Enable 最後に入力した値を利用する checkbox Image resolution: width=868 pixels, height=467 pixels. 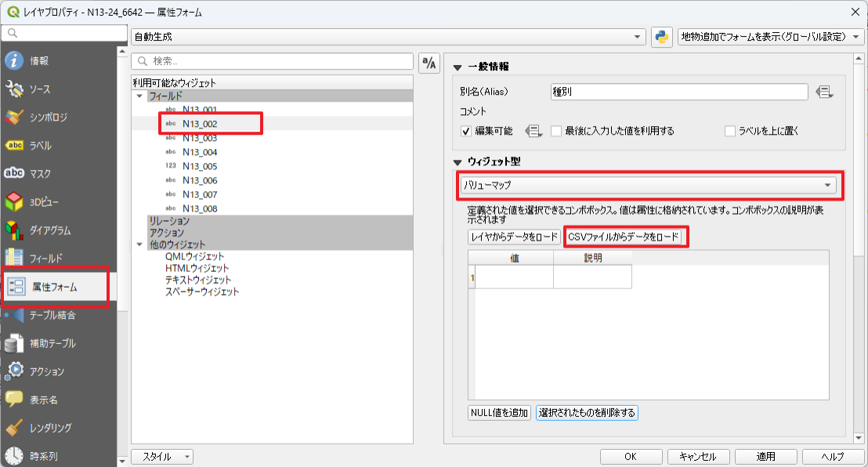556,131
